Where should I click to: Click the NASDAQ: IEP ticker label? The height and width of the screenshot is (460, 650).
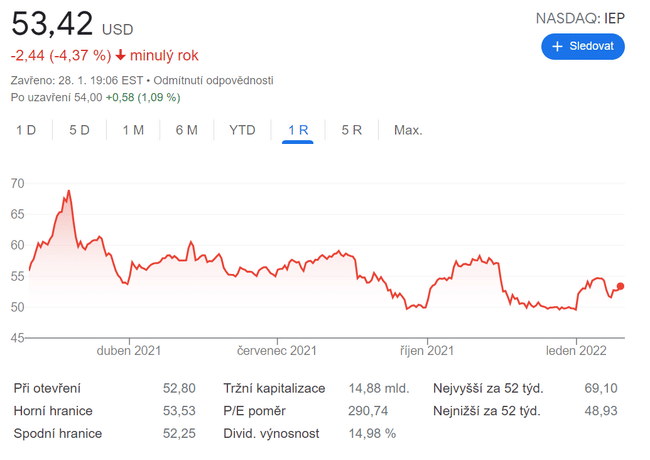click(x=580, y=17)
